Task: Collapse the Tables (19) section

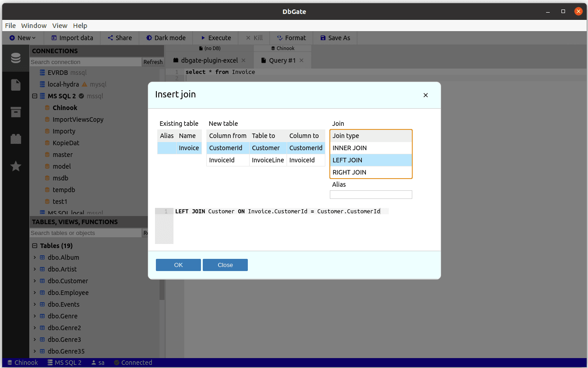Action: click(x=35, y=245)
